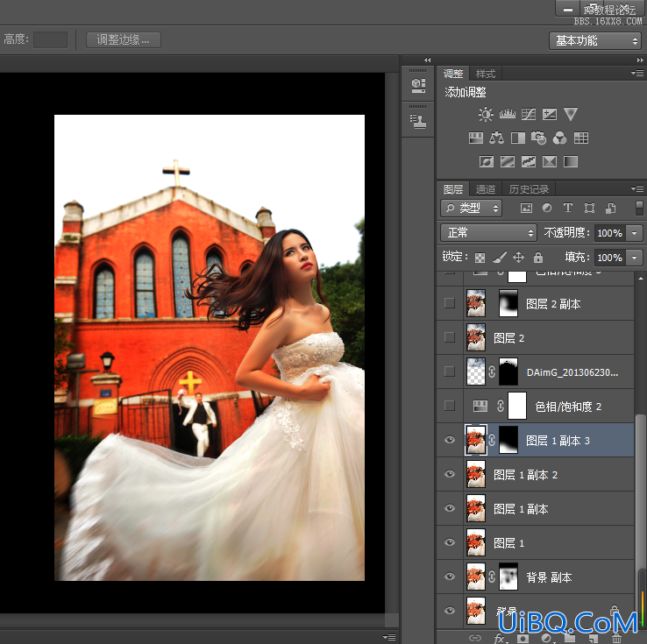
Task: Add a Curves adjustment
Action: point(529,114)
